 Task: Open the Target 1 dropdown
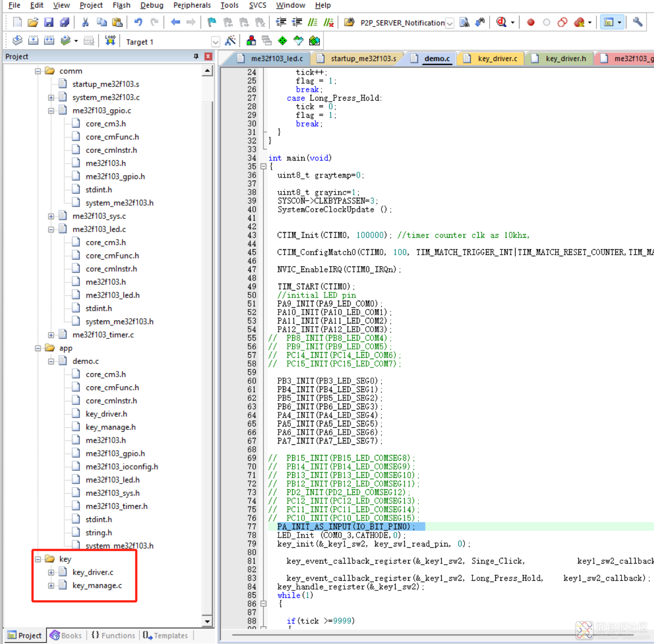(x=215, y=42)
